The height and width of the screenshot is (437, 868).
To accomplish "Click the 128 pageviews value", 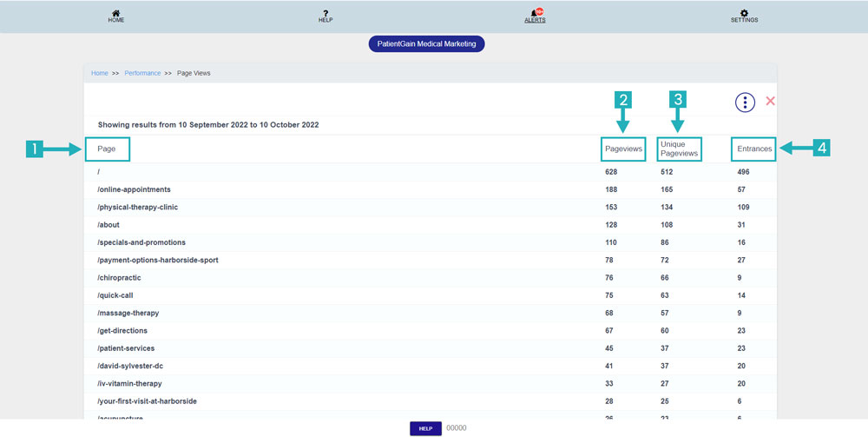I will [x=611, y=225].
